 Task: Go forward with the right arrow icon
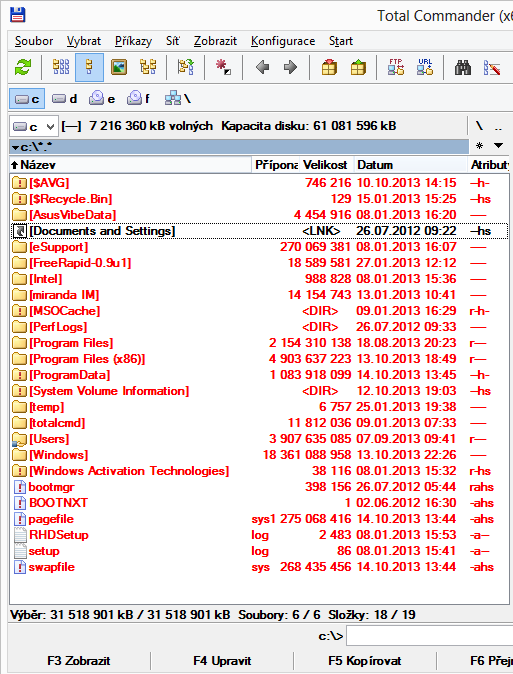(291, 67)
